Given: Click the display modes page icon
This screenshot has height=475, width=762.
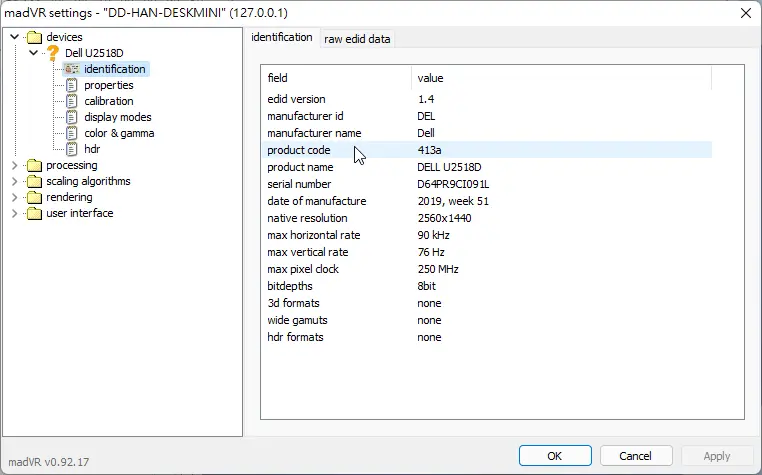Looking at the screenshot, I should (x=72, y=117).
